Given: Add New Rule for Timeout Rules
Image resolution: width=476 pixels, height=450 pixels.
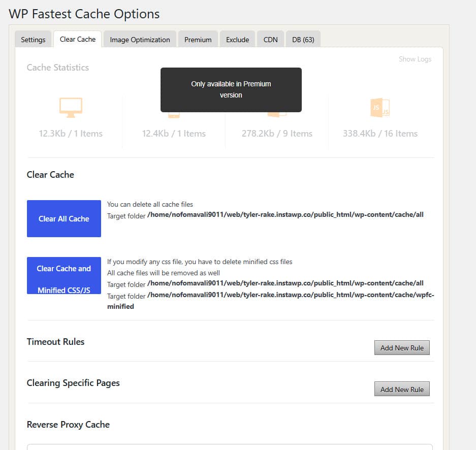Looking at the screenshot, I should [x=402, y=348].
